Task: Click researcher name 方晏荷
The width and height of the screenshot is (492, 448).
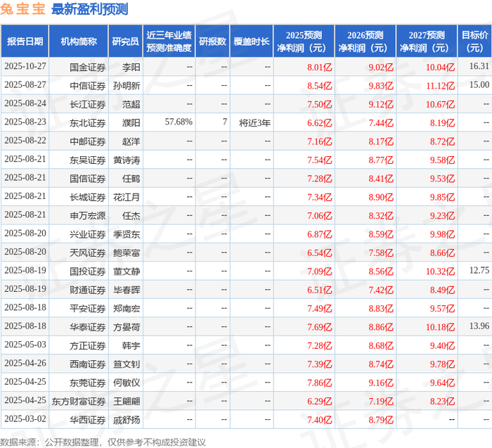Action: (x=127, y=327)
